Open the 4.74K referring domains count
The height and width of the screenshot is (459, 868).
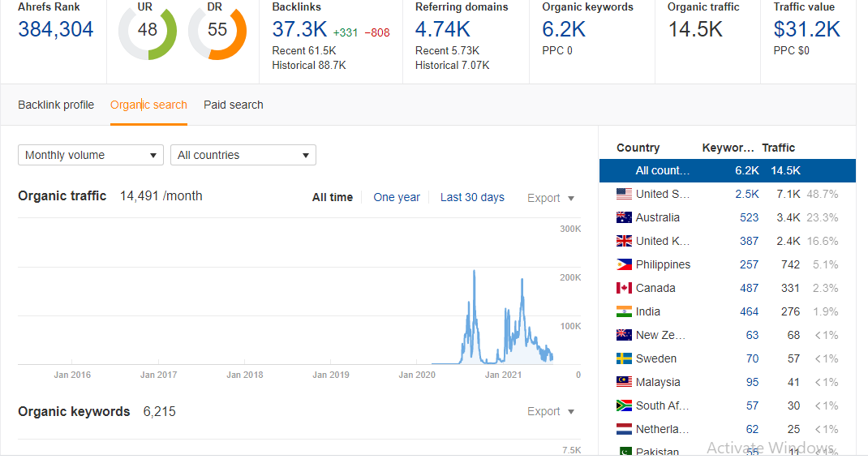point(442,30)
